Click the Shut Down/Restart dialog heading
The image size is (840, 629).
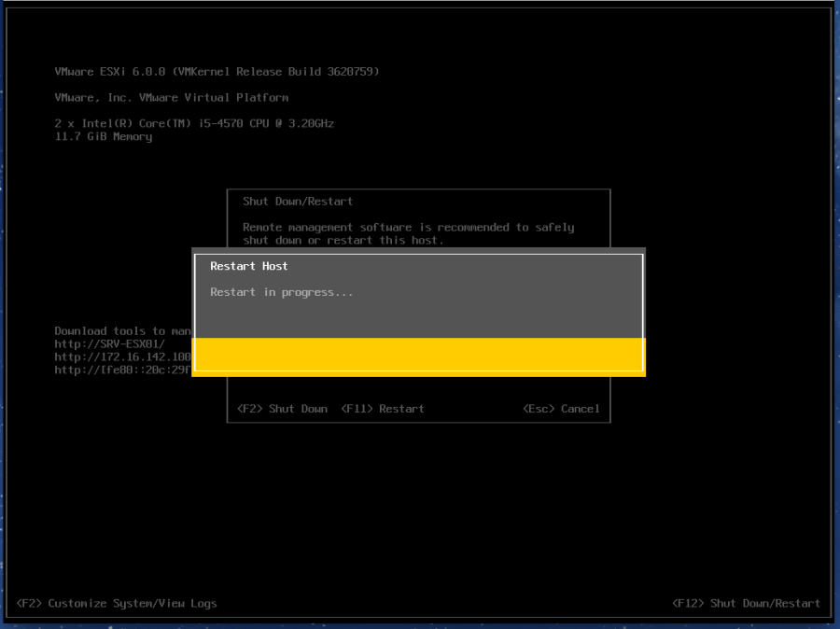[x=297, y=201]
